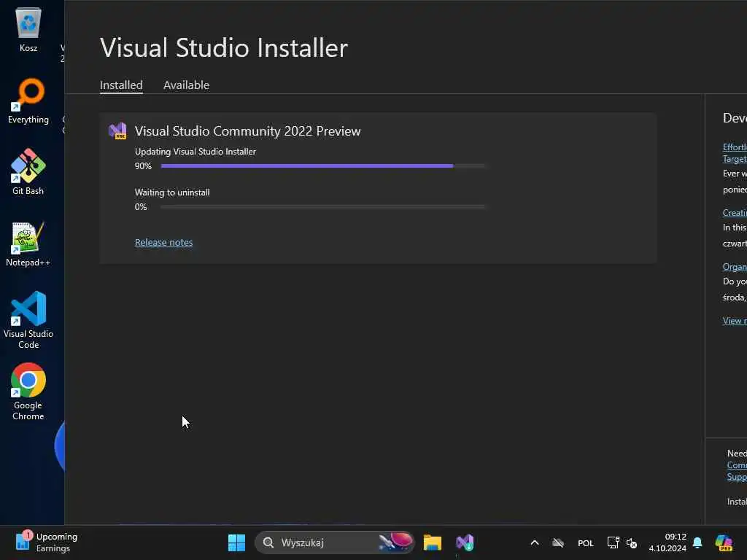This screenshot has width=747, height=560.
Task: Click the Visual Studio Community 2022 Preview title
Action: [248, 131]
